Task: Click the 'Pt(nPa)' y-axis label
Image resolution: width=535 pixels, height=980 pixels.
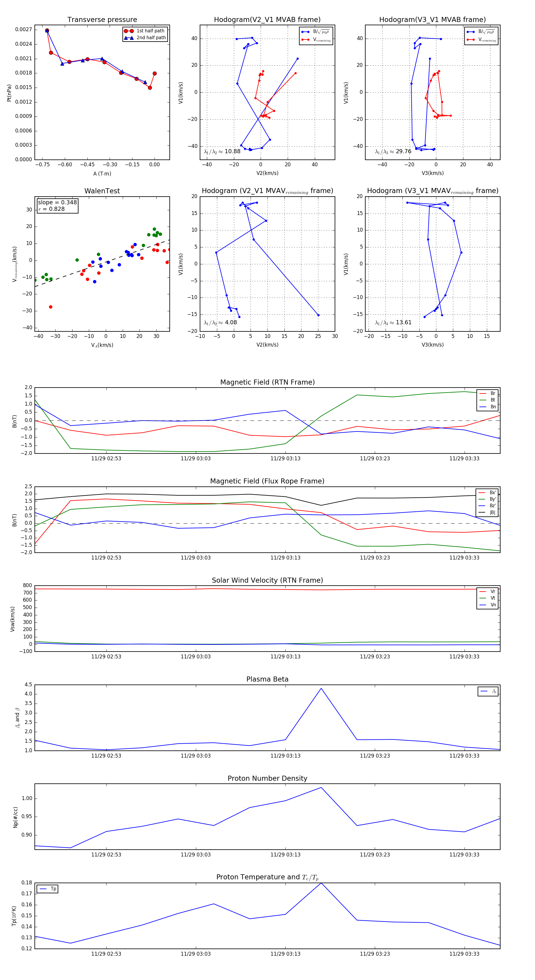Action: point(9,92)
